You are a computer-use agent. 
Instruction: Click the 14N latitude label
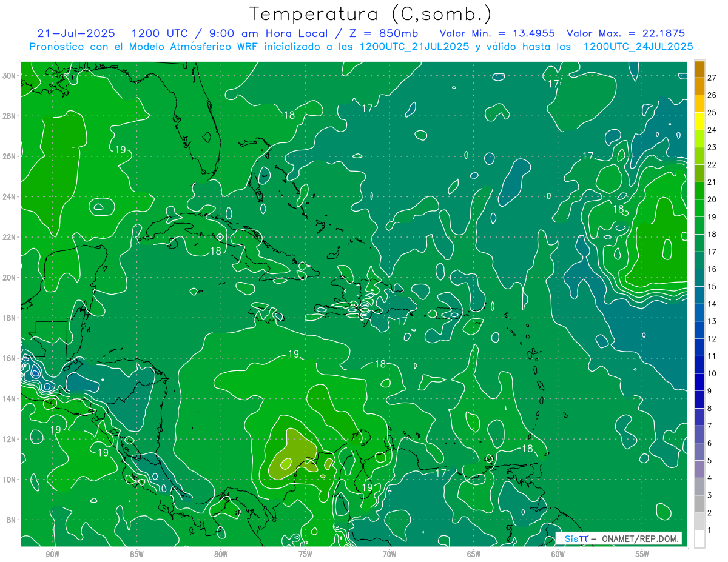(9, 399)
